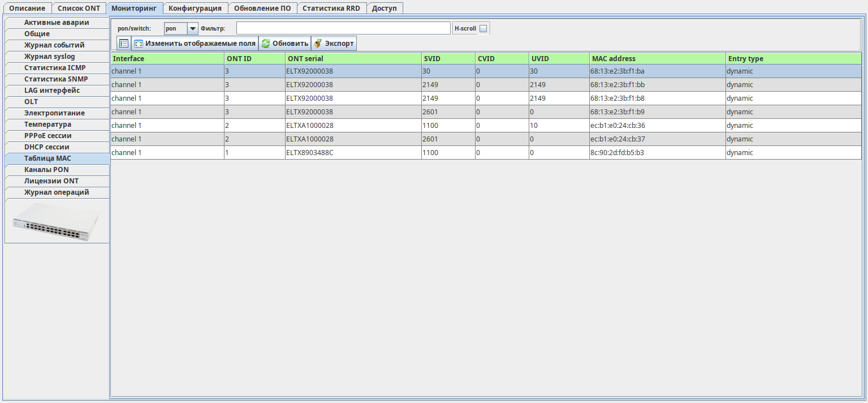This screenshot has height=403, width=868.
Task: Click Изменить отображаемые поля button
Action: pos(195,44)
